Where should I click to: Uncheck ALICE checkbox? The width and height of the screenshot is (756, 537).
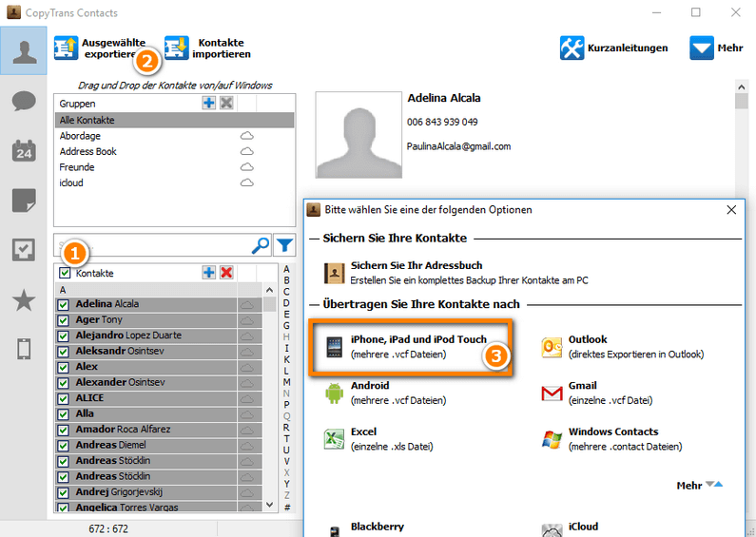pos(63,398)
